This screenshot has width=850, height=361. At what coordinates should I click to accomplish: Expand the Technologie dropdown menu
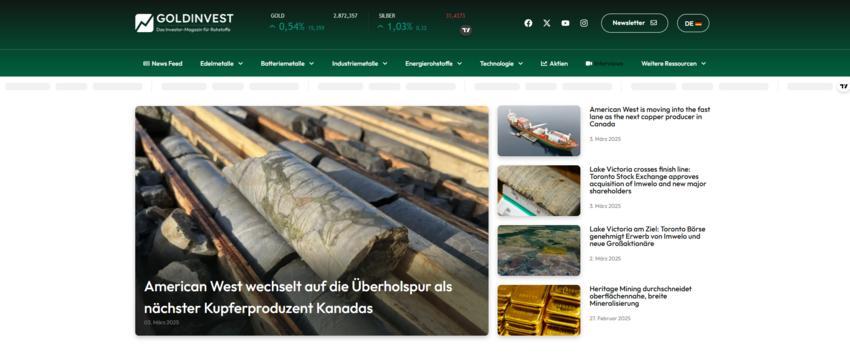point(501,63)
